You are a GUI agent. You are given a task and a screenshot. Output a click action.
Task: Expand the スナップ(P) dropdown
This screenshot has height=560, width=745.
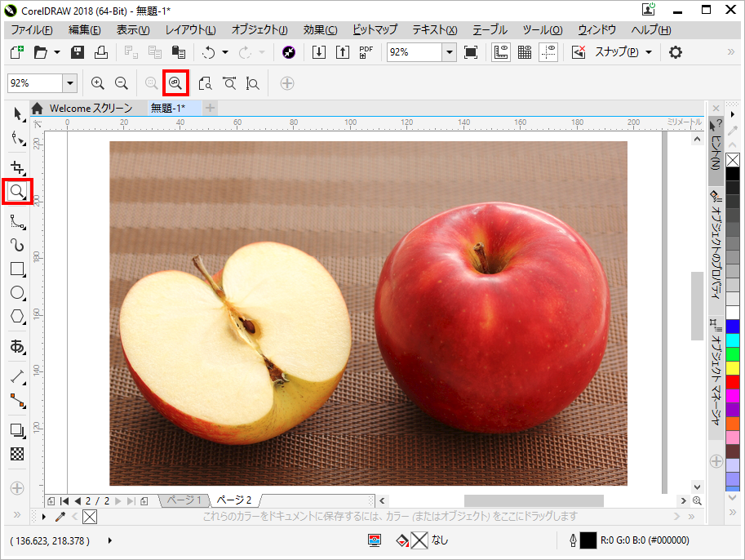[649, 52]
